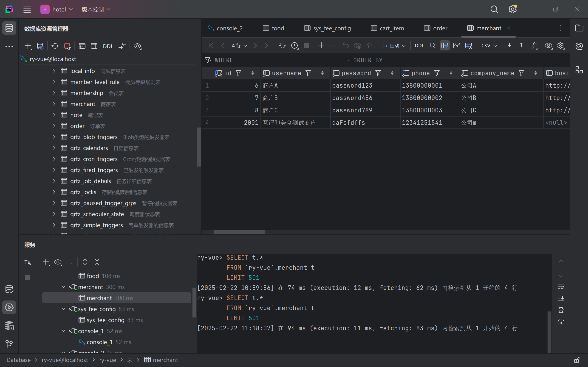Viewport: 588px width, 367px height.
Task: Toggle the view options eye in database explorer
Action: (x=137, y=46)
